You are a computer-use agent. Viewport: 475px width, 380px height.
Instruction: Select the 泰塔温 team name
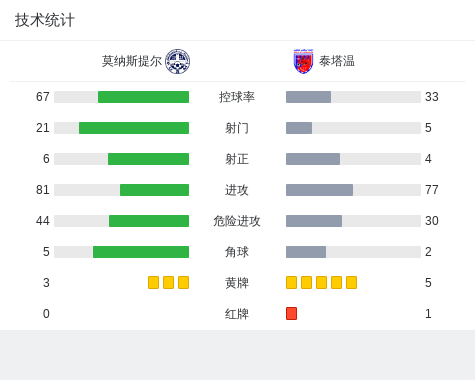coord(337,61)
